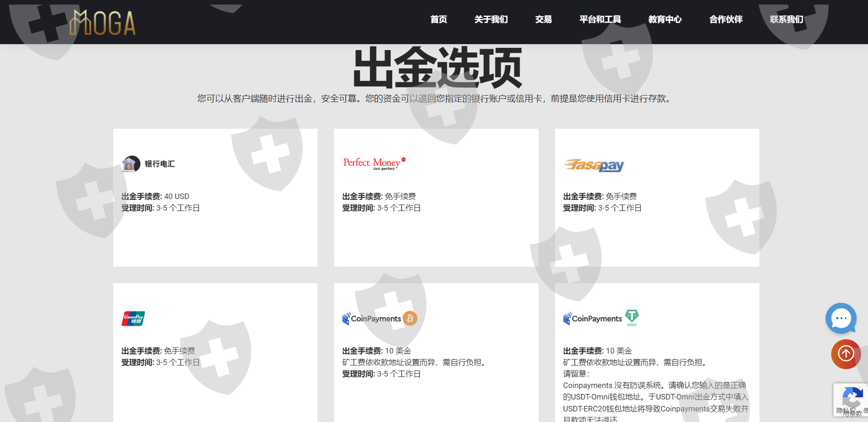Click the Tether omni icon
Screen dimensions: 868x422
(632, 317)
